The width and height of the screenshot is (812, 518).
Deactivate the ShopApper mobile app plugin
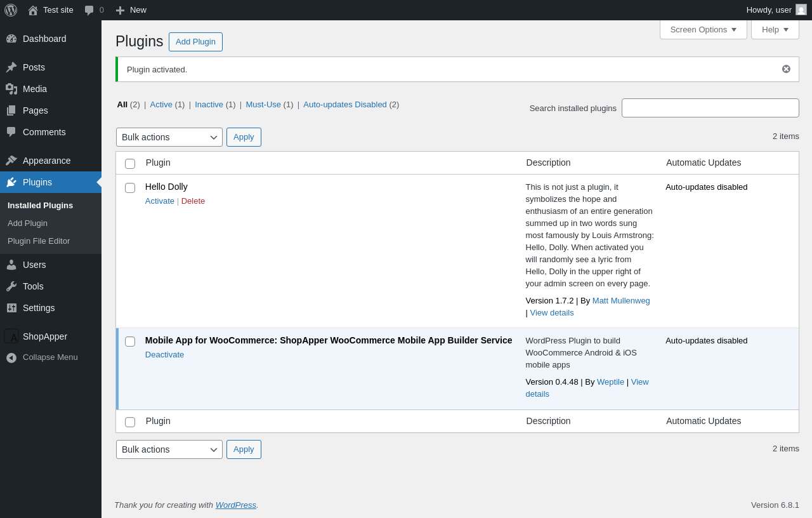pyautogui.click(x=164, y=355)
